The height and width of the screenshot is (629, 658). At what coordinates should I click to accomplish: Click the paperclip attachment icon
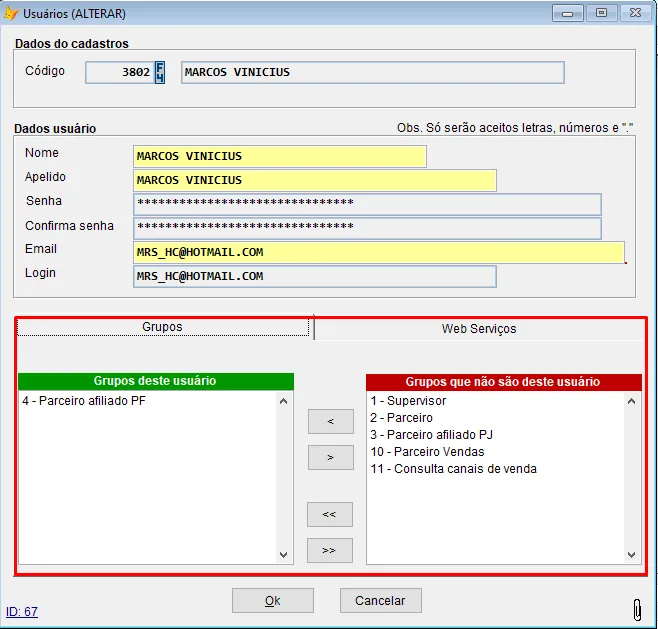pos(636,608)
